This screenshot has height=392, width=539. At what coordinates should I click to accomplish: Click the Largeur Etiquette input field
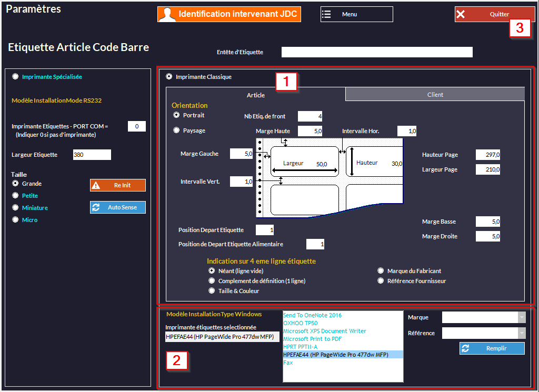point(92,155)
